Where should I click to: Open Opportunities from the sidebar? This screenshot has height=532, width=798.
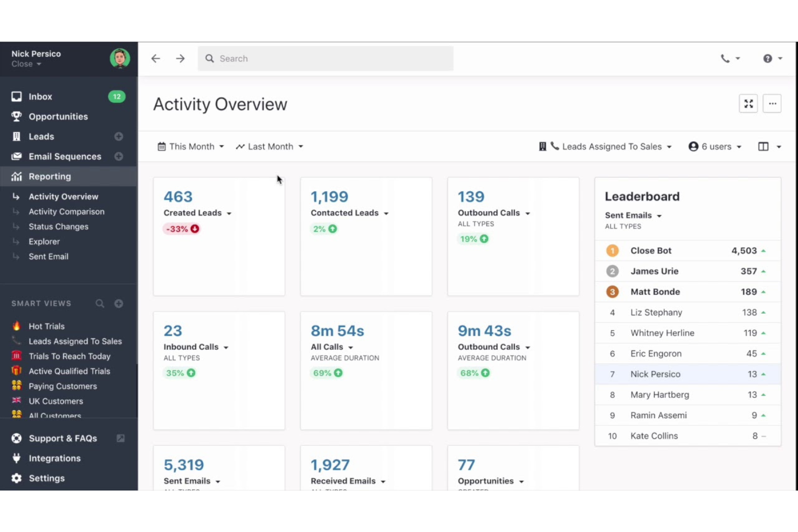[x=58, y=116]
